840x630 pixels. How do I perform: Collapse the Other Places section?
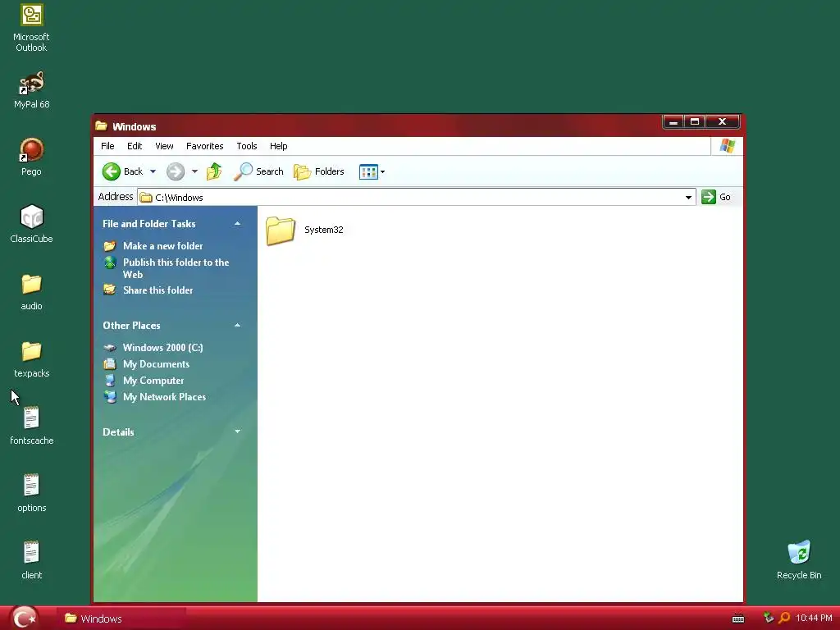click(x=237, y=325)
